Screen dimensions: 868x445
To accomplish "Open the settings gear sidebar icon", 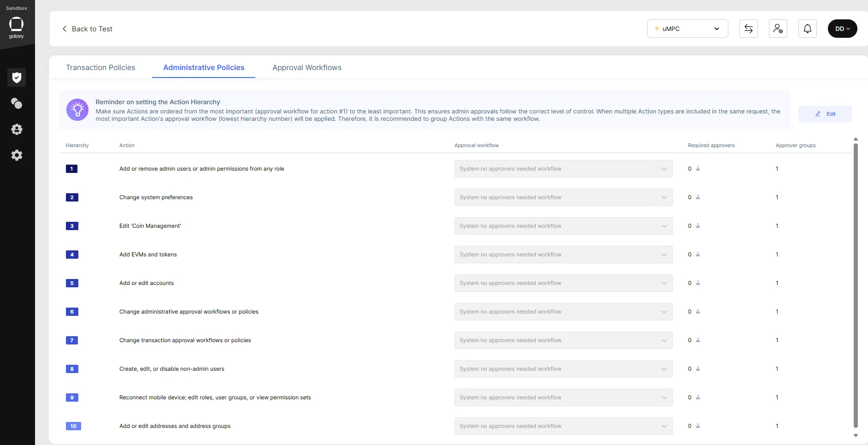I will click(x=17, y=155).
